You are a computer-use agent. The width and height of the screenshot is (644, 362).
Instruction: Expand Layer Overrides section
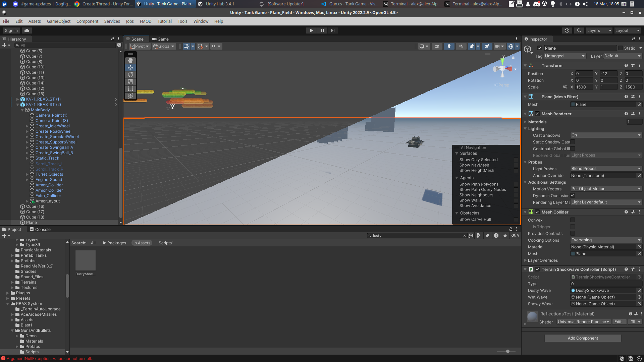(x=526, y=260)
